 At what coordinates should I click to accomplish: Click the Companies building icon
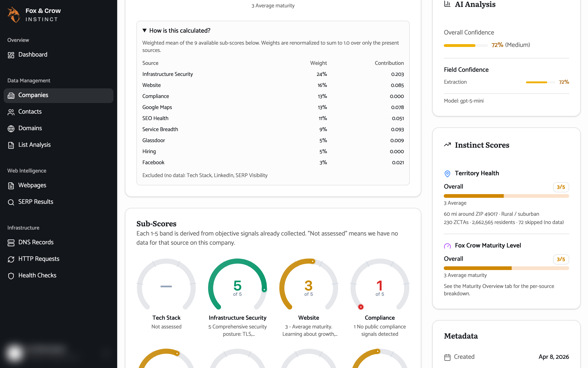(11, 95)
